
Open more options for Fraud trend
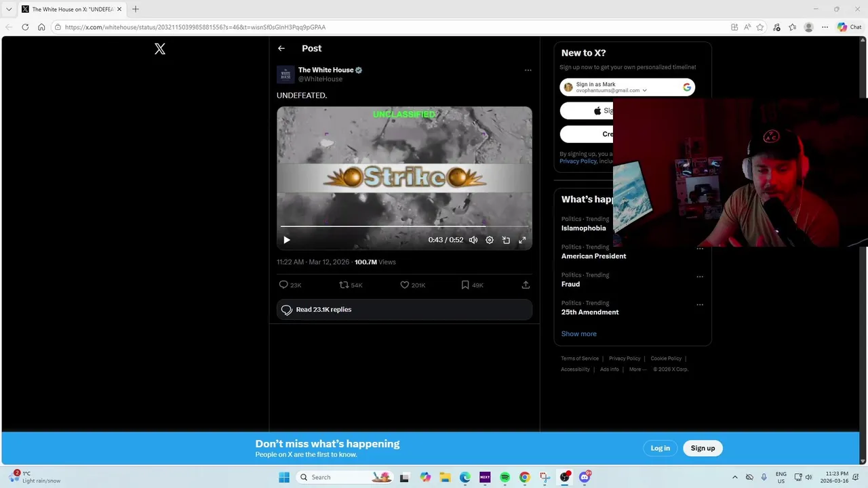tap(699, 277)
